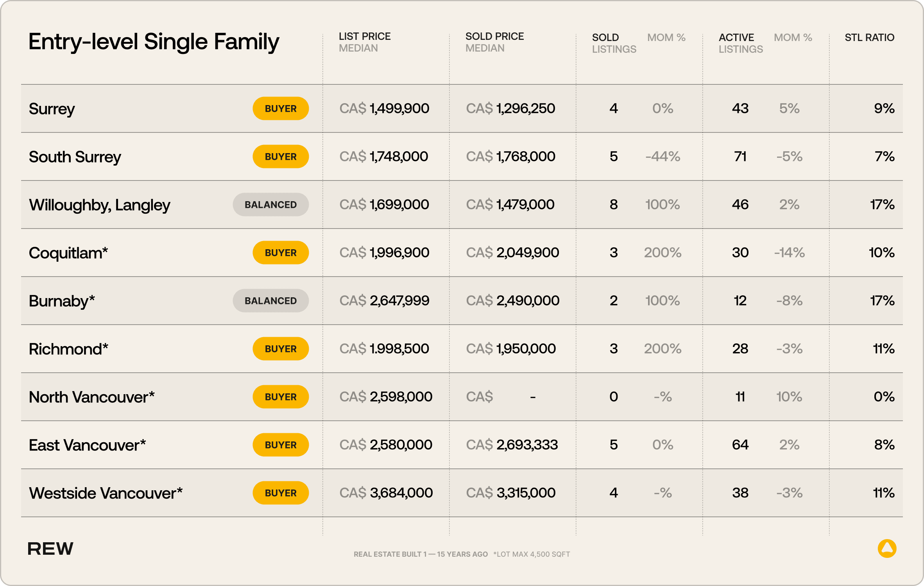Click North Vancouver's 0% STL ratio

pos(884,397)
